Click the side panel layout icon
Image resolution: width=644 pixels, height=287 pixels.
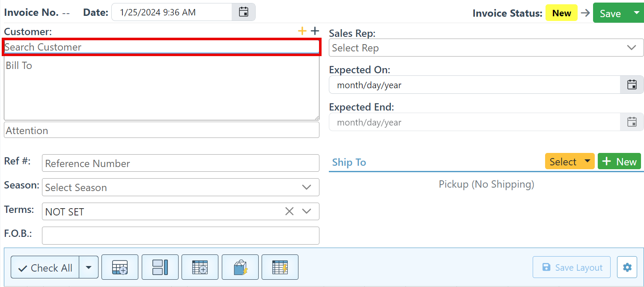tap(160, 267)
